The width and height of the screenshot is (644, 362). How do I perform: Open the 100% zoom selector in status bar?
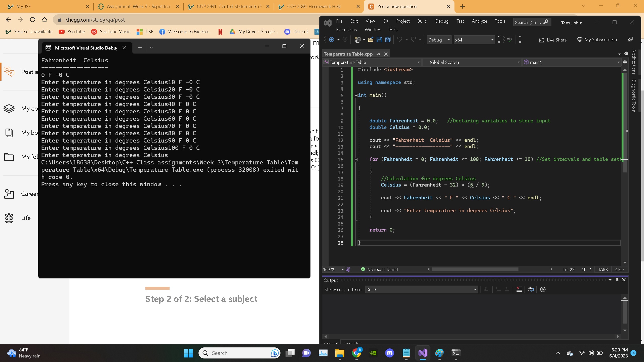click(x=333, y=269)
